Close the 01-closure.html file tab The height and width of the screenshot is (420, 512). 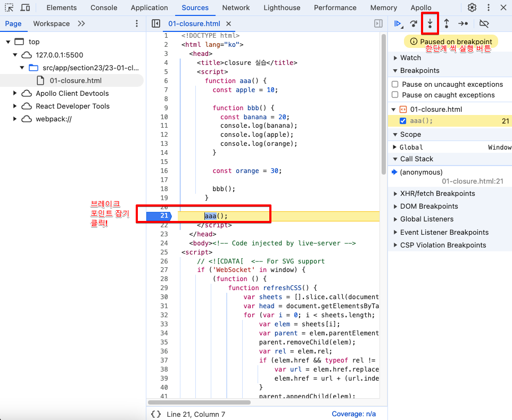coord(228,23)
